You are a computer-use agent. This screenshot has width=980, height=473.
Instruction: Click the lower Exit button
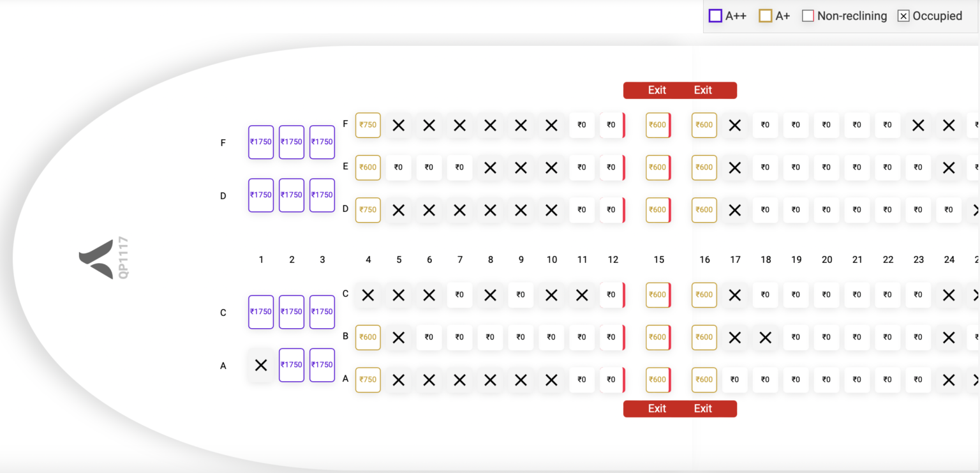coord(680,409)
